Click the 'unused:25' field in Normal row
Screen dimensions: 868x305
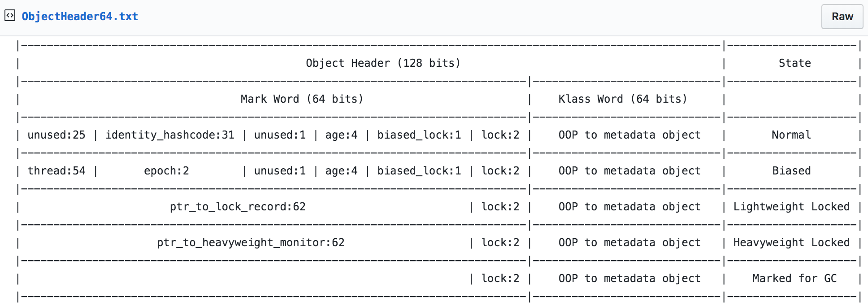[x=56, y=135]
